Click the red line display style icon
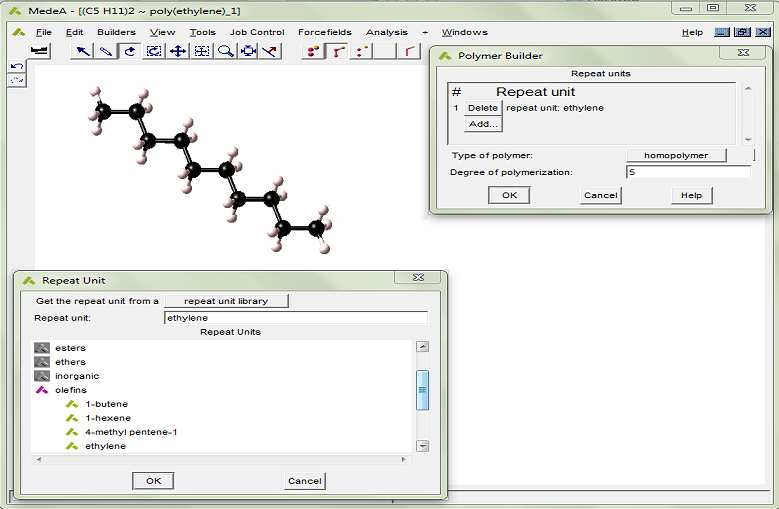The height and width of the screenshot is (509, 779). tap(408, 51)
